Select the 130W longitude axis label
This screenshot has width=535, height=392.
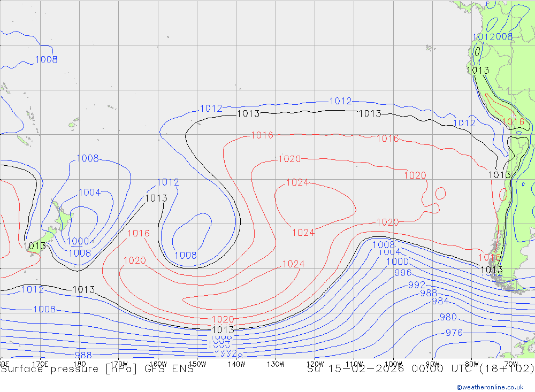(x=276, y=364)
